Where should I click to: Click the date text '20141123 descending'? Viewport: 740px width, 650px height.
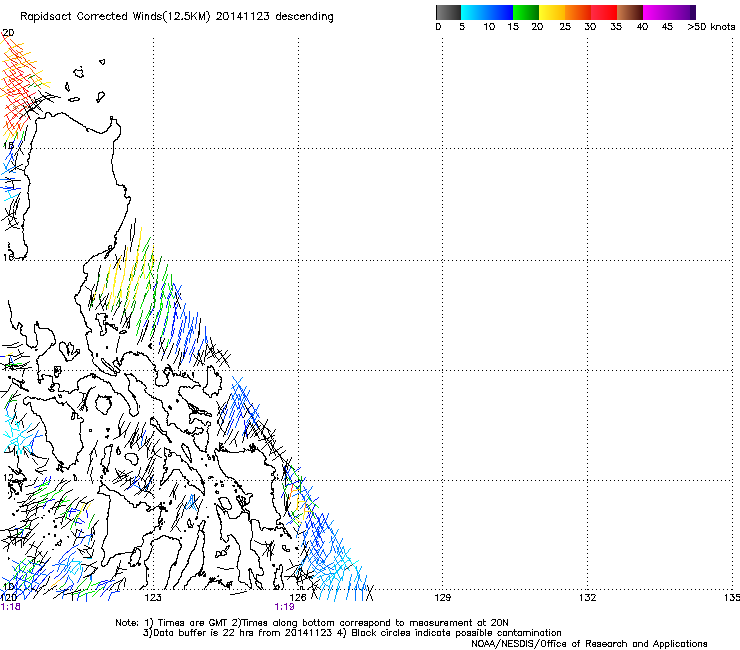pyautogui.click(x=274, y=17)
